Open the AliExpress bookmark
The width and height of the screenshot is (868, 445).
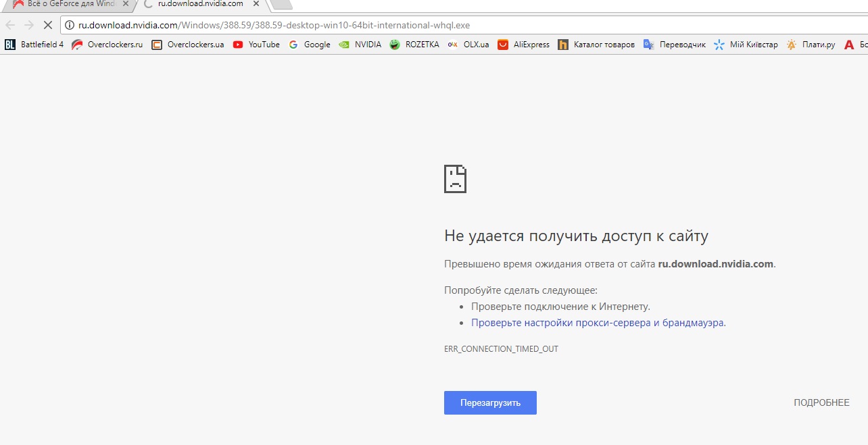tap(524, 45)
